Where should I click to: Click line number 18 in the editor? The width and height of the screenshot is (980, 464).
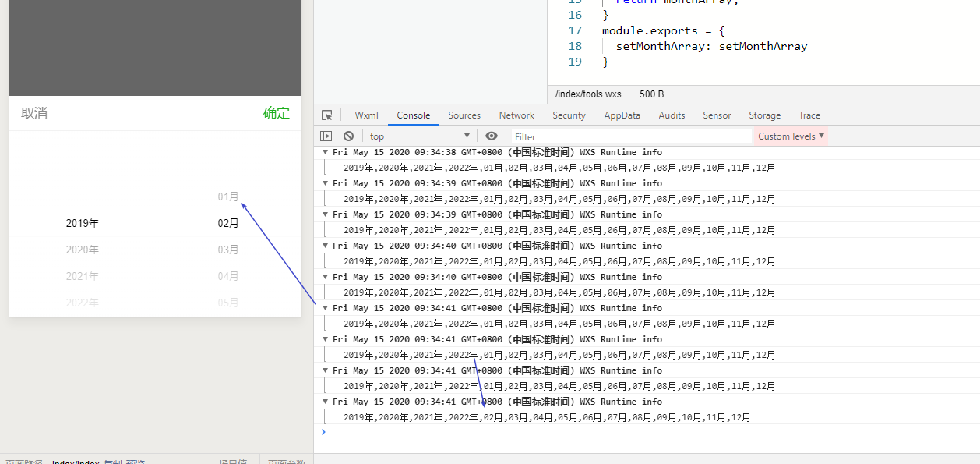pos(575,46)
